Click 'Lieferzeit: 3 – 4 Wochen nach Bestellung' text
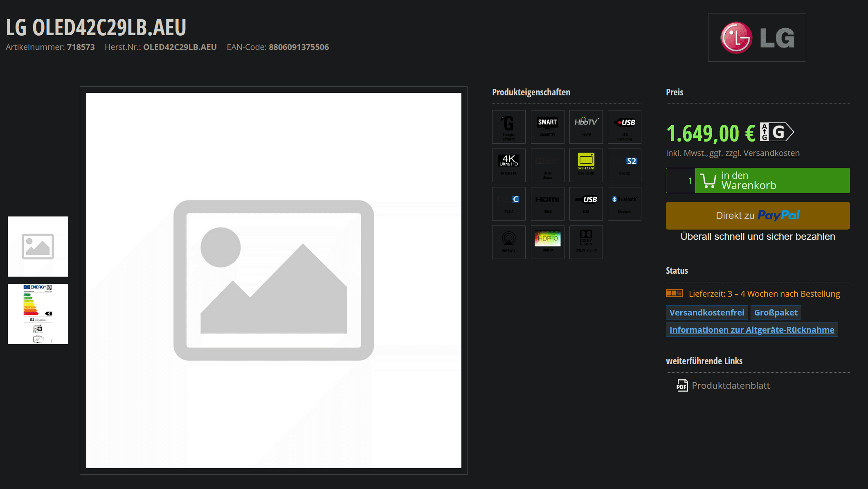The image size is (868, 489). click(x=764, y=294)
